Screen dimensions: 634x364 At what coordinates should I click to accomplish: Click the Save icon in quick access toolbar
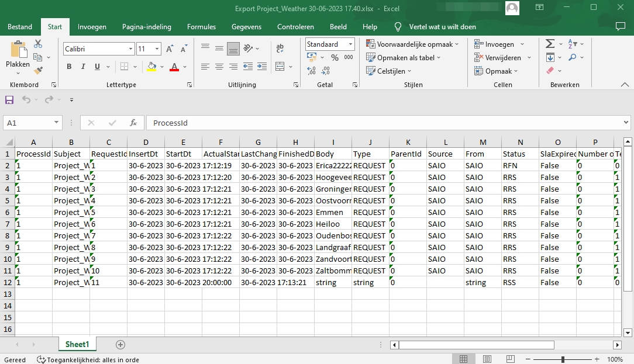(x=9, y=100)
